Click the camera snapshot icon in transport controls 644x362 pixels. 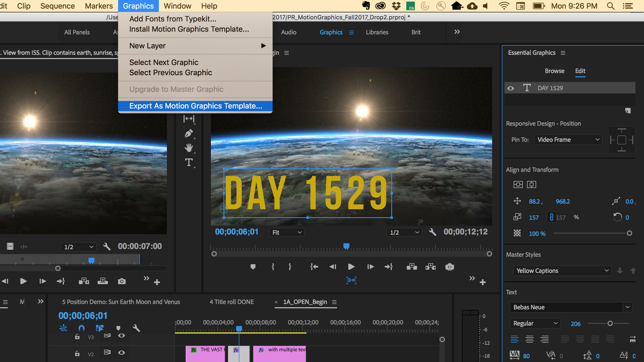(450, 266)
